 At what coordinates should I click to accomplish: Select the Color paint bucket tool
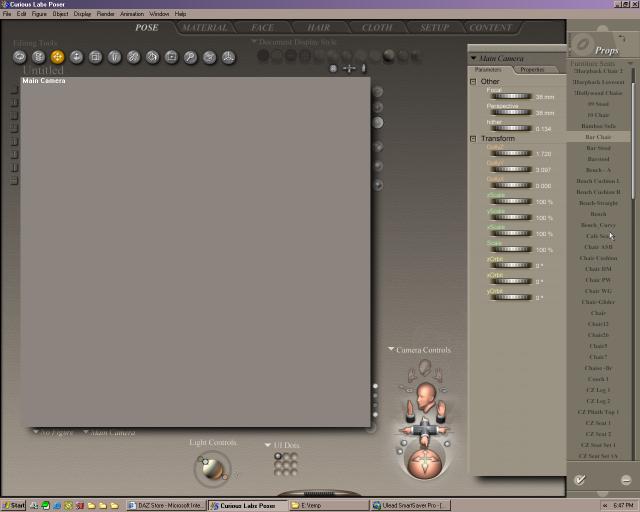coord(152,57)
